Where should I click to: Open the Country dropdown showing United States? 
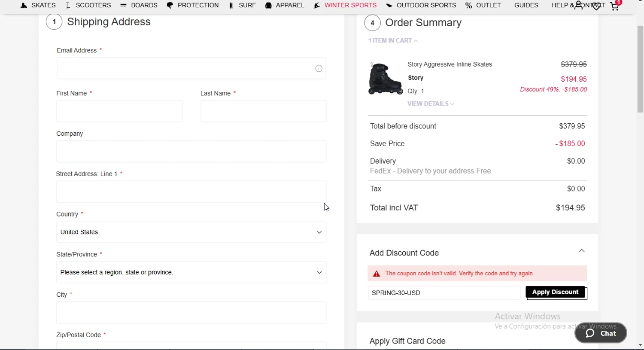pyautogui.click(x=191, y=232)
